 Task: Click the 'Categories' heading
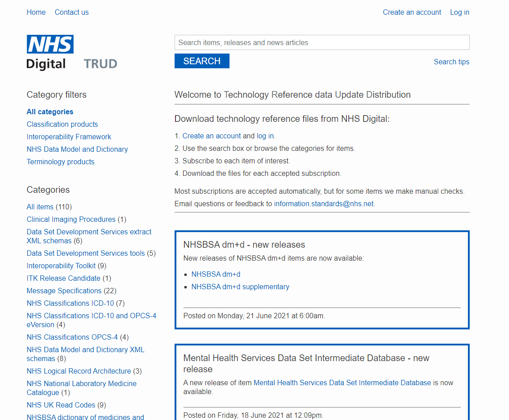[48, 190]
